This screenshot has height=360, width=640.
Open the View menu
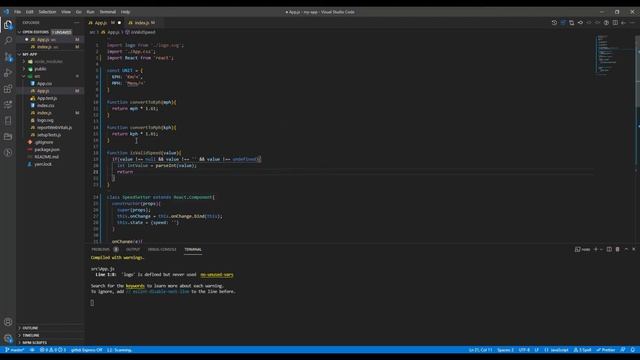pos(66,12)
